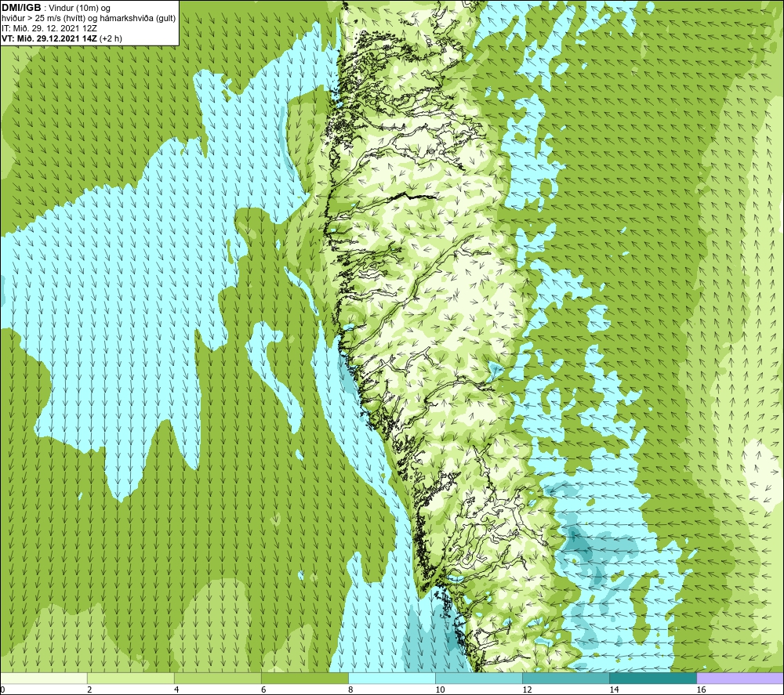784x695 pixels.
Task: Click the legend label '8'
Action: coord(350,690)
